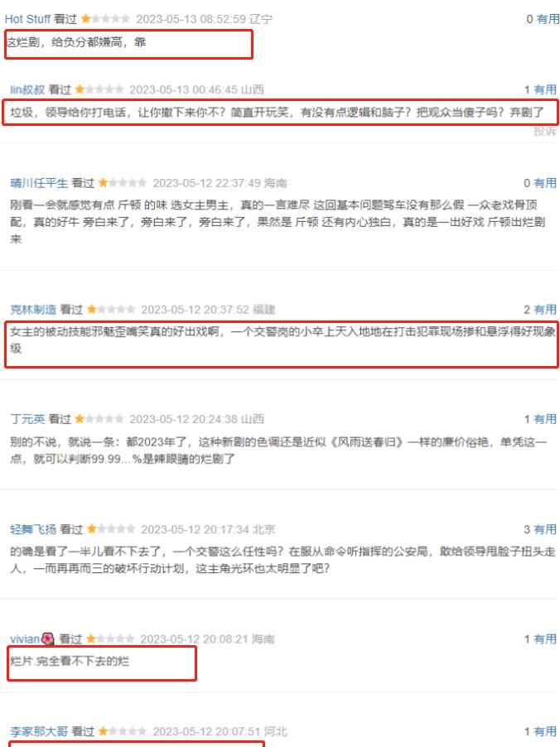Click the flower emoji beside vivian

click(48, 639)
